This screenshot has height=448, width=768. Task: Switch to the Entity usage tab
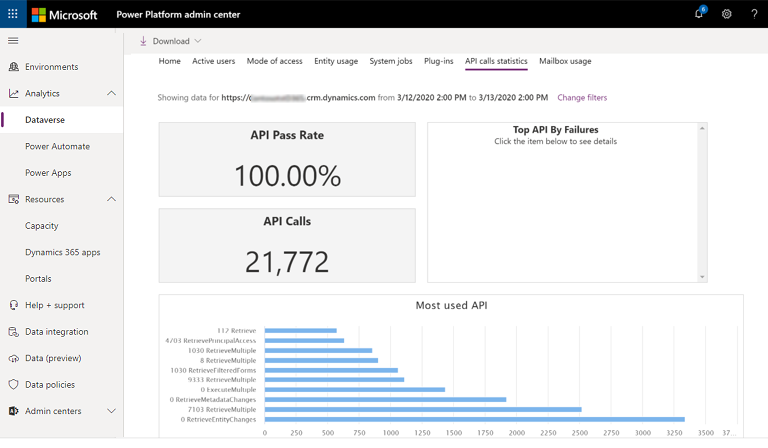pos(336,61)
